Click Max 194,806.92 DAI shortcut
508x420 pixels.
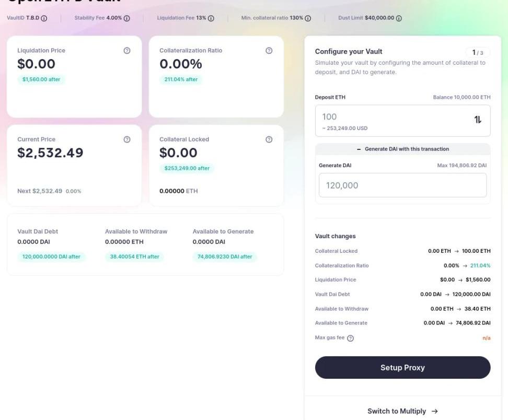pyautogui.click(x=461, y=166)
